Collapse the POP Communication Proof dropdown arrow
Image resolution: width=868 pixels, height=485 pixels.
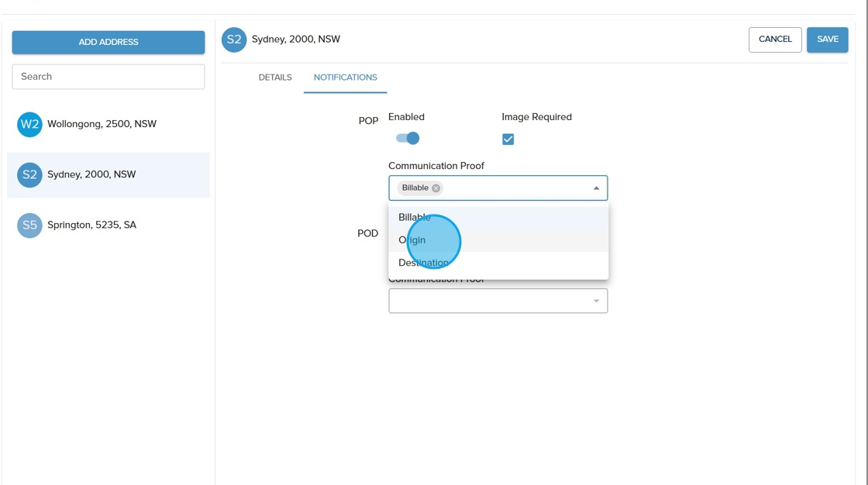point(596,188)
